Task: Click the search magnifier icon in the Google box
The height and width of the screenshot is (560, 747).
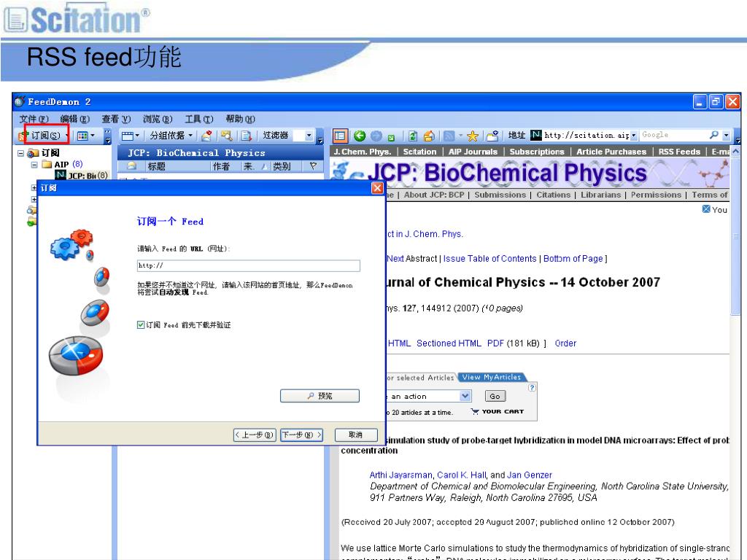Action: tap(713, 135)
